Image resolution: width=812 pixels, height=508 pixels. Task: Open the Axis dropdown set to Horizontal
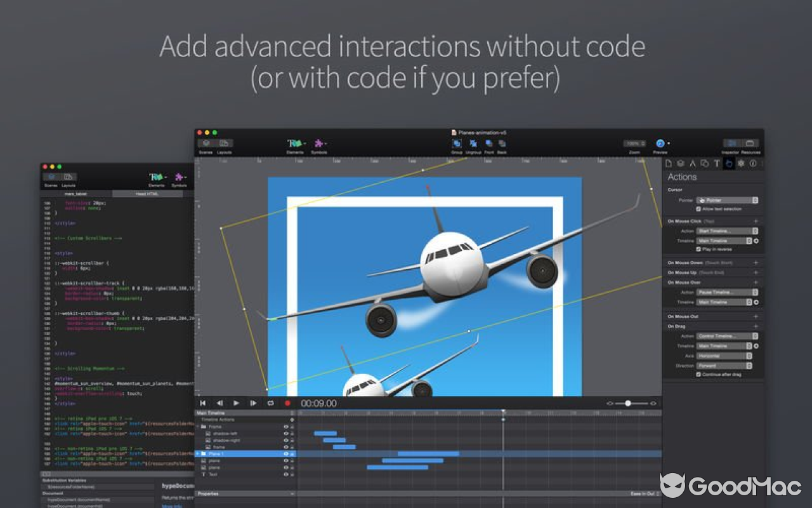click(723, 356)
